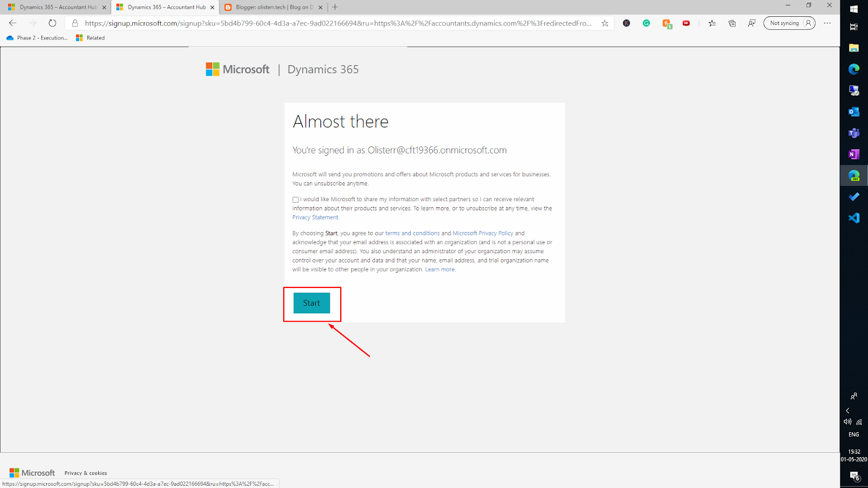This screenshot has height=488, width=868.
Task: Open the Grammarly extension
Action: [646, 23]
